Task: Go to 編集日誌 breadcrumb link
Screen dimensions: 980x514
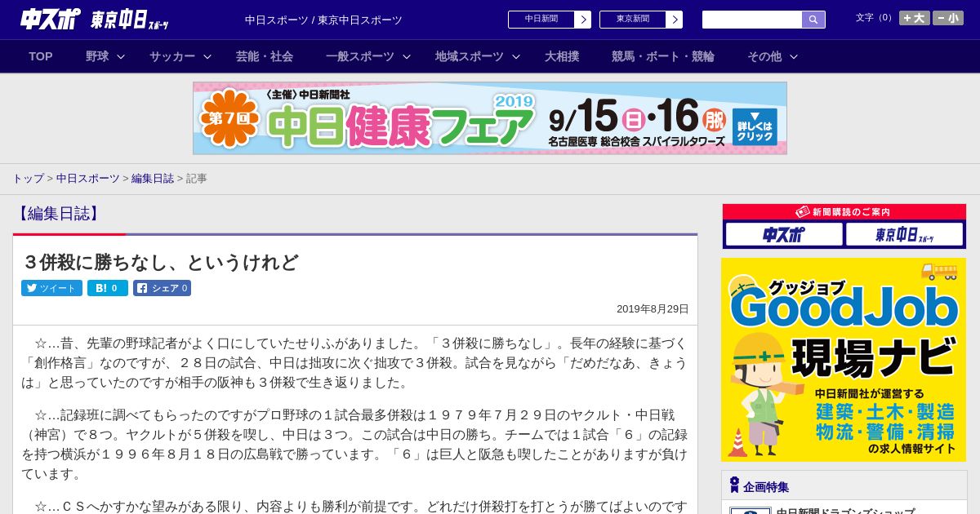Action: click(x=153, y=178)
